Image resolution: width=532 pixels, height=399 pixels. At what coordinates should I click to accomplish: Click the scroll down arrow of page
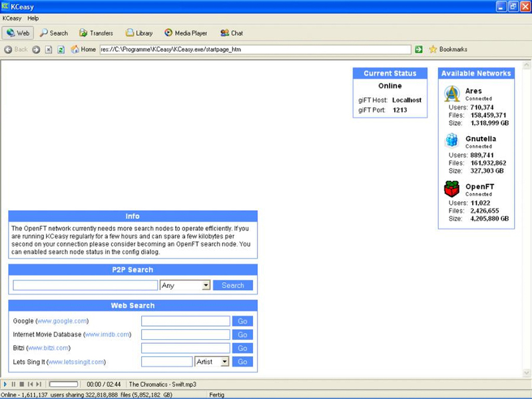click(x=526, y=373)
